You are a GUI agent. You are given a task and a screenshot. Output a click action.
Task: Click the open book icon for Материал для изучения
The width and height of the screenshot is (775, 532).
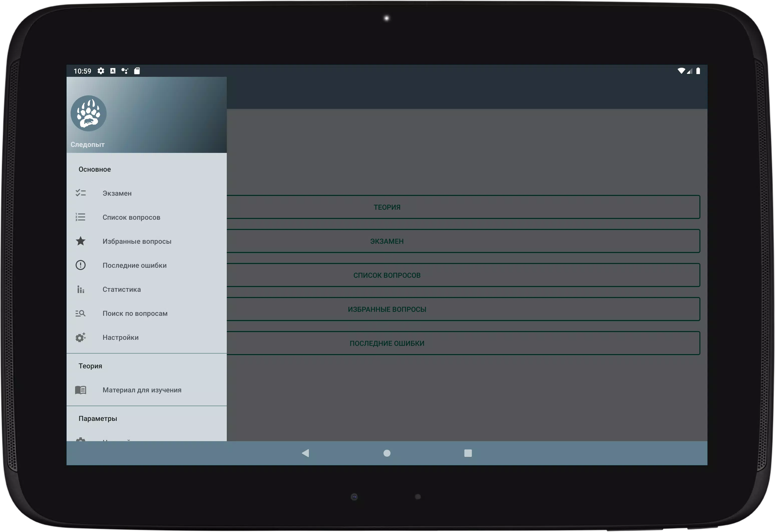tap(80, 390)
